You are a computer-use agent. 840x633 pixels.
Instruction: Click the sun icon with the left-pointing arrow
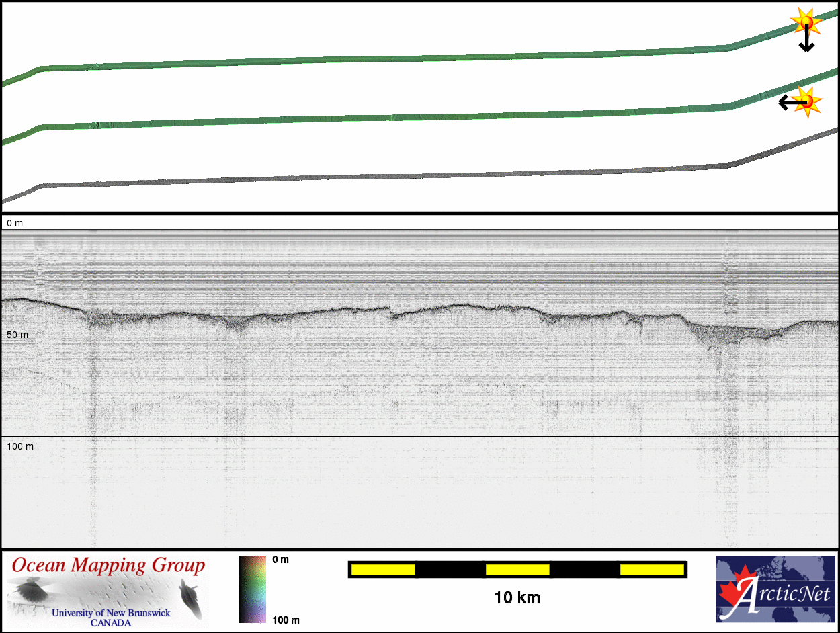pos(806,101)
